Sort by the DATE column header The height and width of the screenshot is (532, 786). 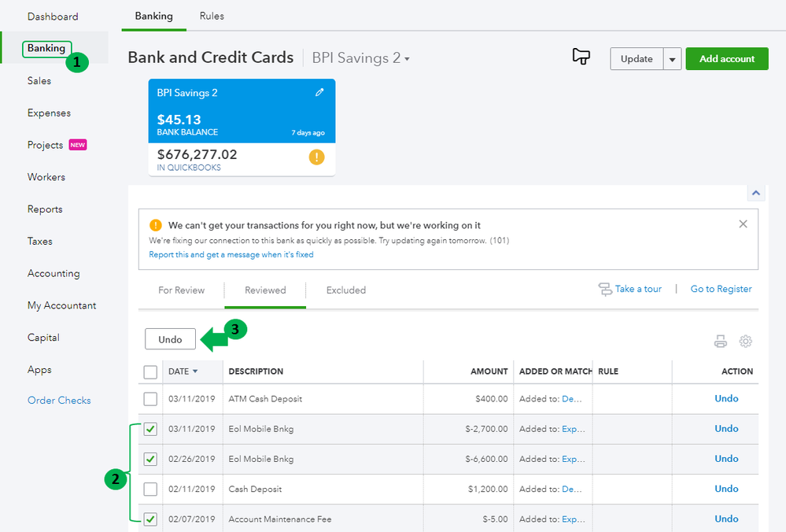pyautogui.click(x=183, y=371)
